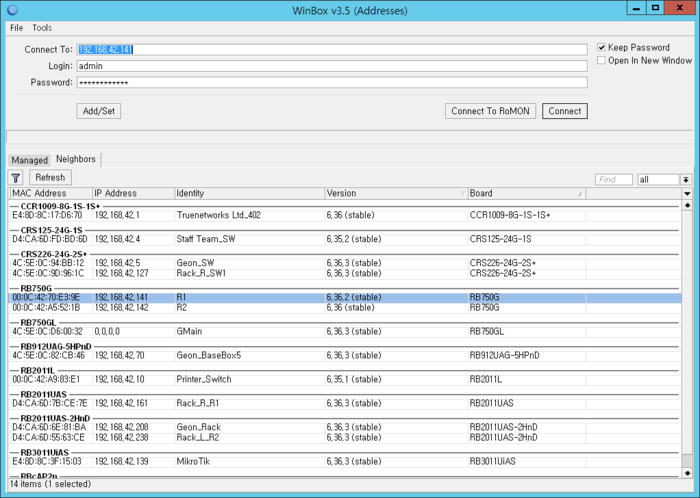The image size is (700, 498).
Task: Click the CCR1009-8G-1S-1S+ group header
Action: (60, 206)
